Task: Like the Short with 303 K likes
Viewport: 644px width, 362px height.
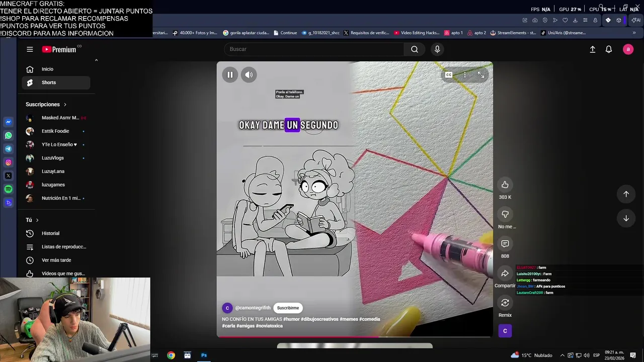Action: point(505,185)
